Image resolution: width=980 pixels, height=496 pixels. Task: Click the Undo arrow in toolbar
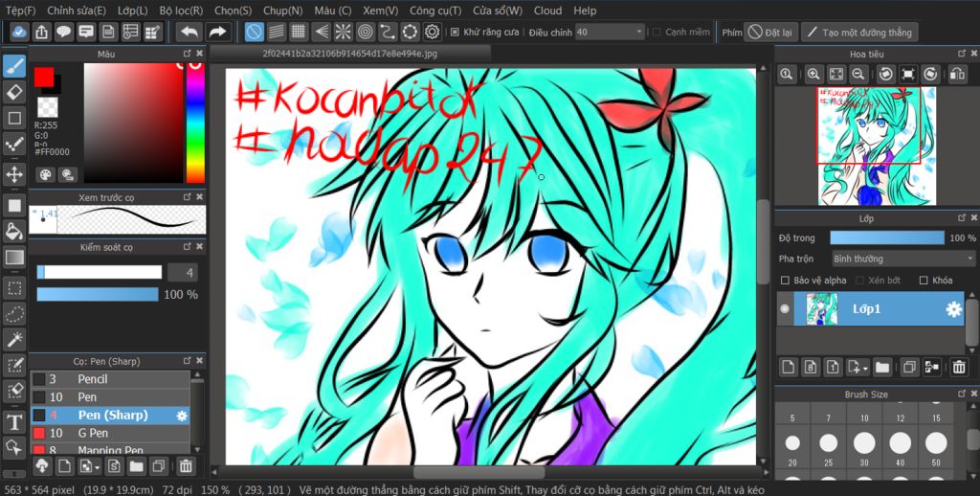coord(189,32)
